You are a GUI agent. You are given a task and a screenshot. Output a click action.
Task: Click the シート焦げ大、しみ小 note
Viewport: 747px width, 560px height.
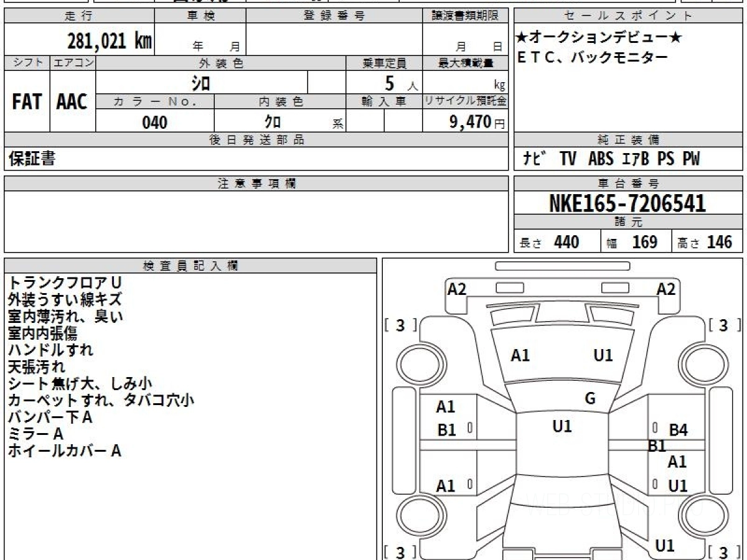(x=80, y=383)
